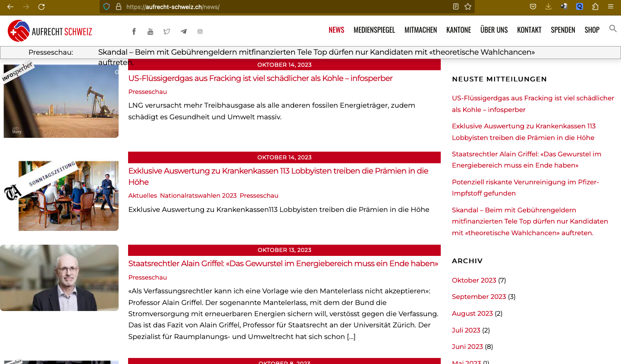Save page to Pocket icon
The width and height of the screenshot is (621, 364).
pos(533,6)
